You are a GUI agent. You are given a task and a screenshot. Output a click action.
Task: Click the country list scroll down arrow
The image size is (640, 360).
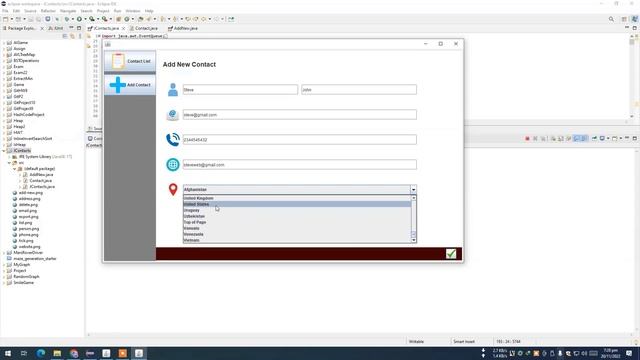point(413,240)
